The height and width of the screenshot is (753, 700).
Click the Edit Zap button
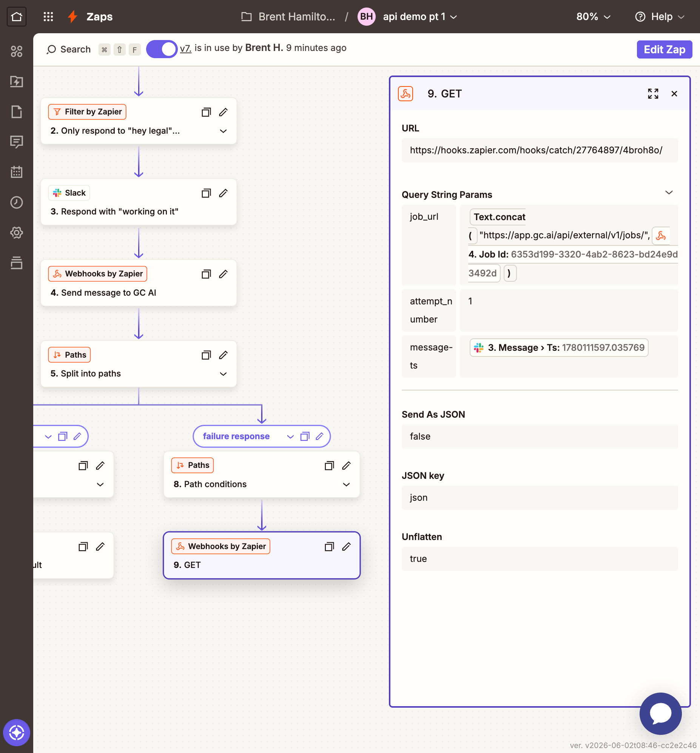(x=665, y=49)
